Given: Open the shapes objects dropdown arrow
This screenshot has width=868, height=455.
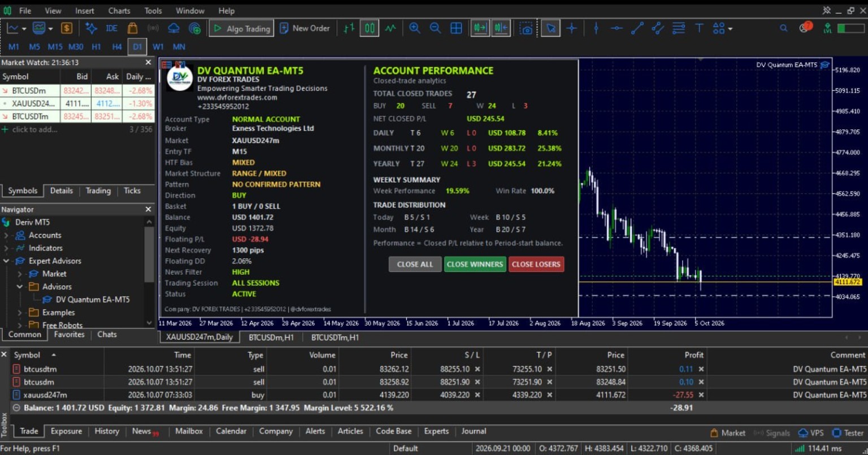Looking at the screenshot, I should pyautogui.click(x=730, y=29).
